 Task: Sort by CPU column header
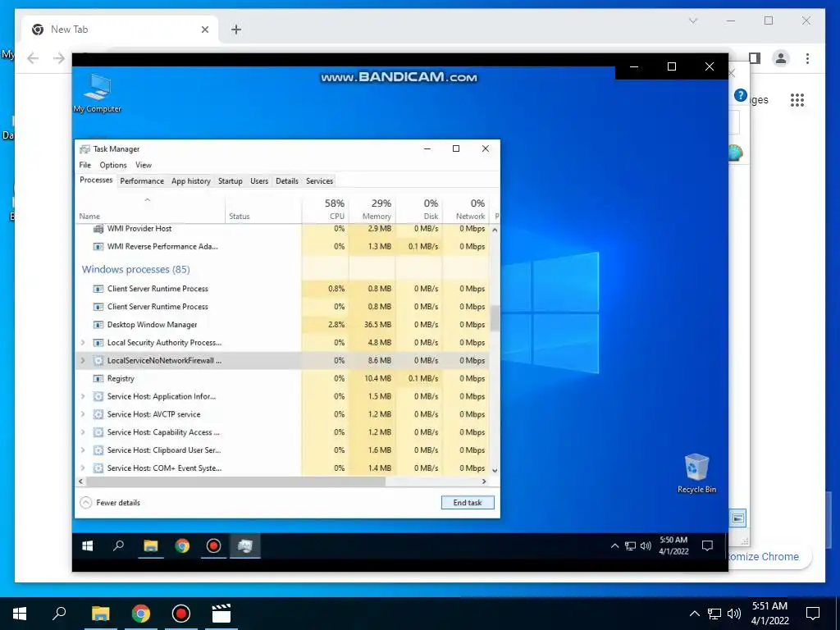click(x=326, y=209)
